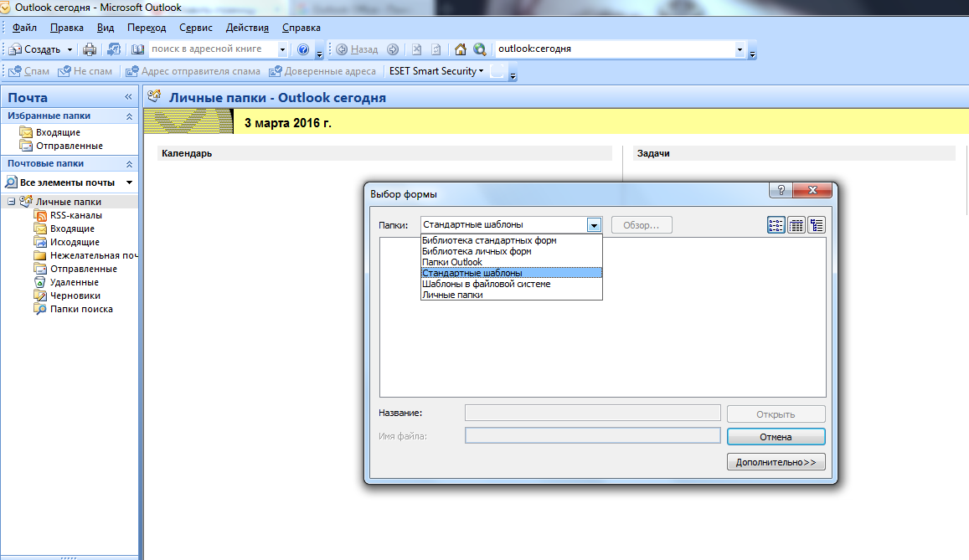Open Входящие under Личные папки

(72, 229)
